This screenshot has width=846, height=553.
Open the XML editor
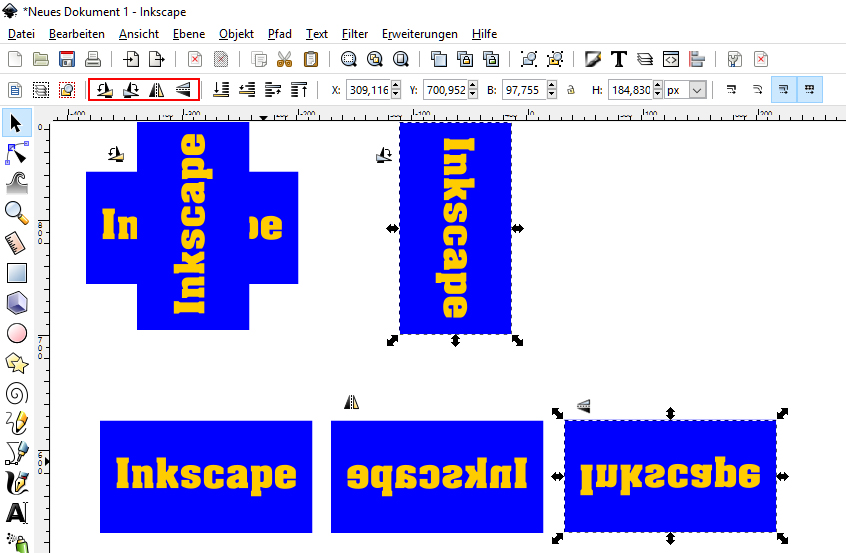click(671, 59)
